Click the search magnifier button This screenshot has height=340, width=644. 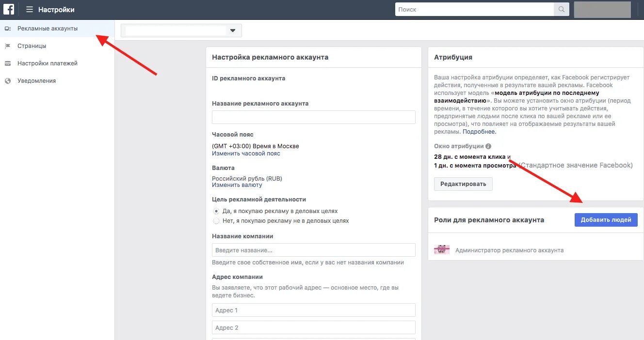(x=562, y=9)
